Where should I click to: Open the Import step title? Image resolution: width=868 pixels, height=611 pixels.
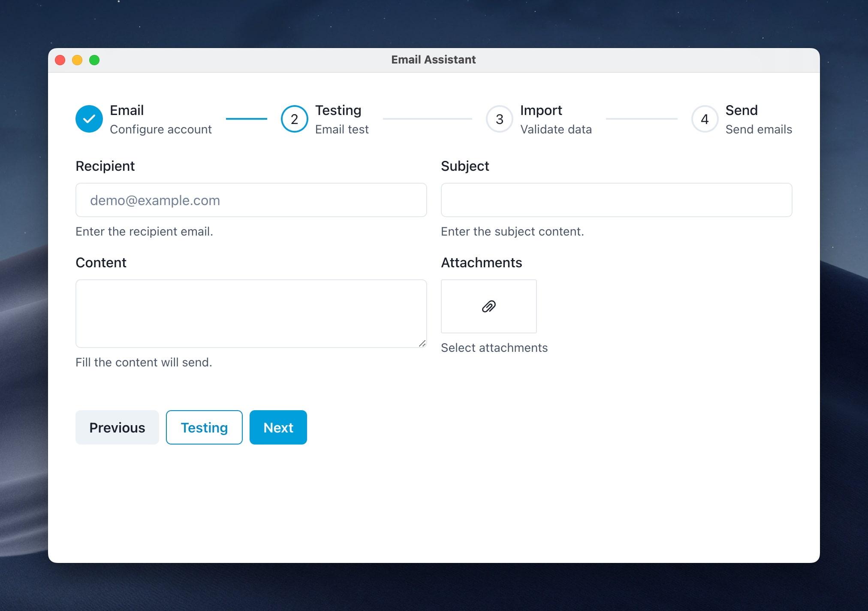[x=541, y=110]
